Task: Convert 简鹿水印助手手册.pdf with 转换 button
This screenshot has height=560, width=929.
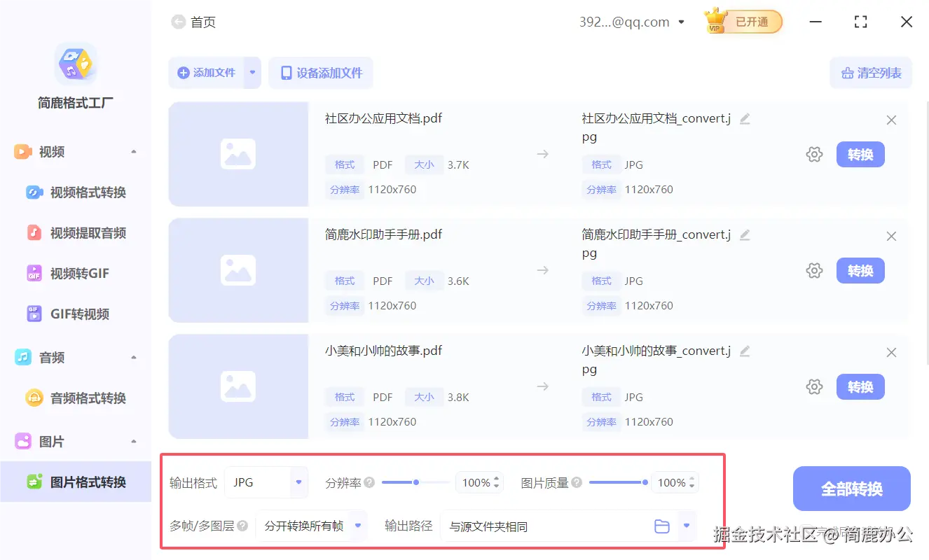Action: pos(860,271)
